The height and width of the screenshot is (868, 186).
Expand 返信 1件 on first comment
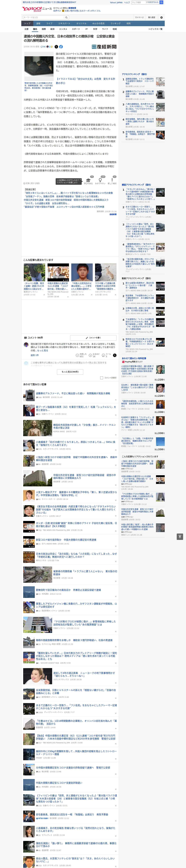coord(35,355)
